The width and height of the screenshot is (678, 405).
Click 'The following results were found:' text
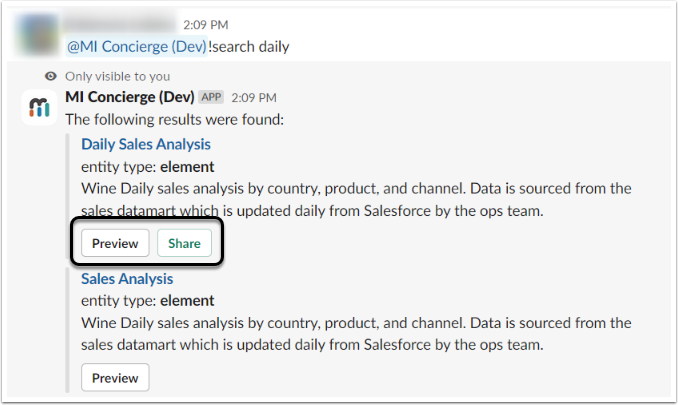pyautogui.click(x=175, y=119)
